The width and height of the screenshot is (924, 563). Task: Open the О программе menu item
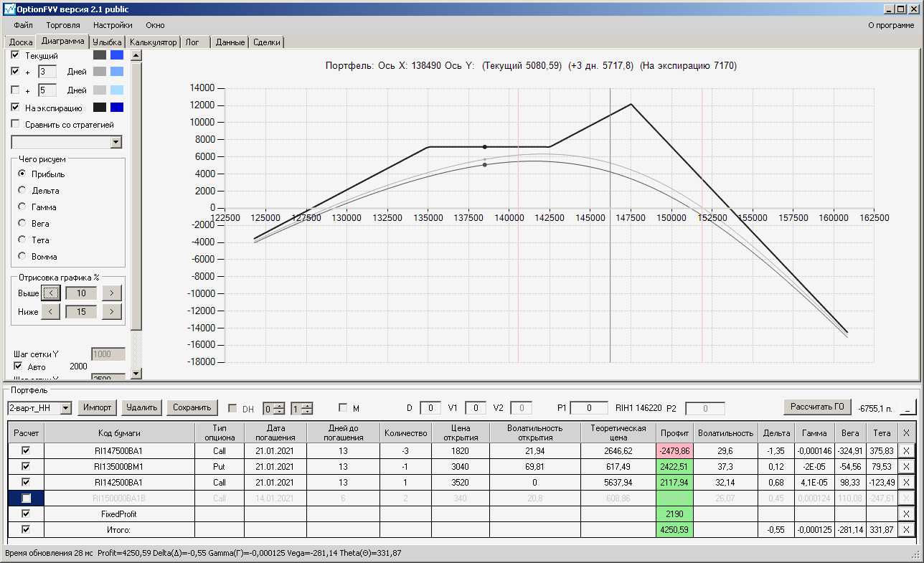click(x=891, y=25)
